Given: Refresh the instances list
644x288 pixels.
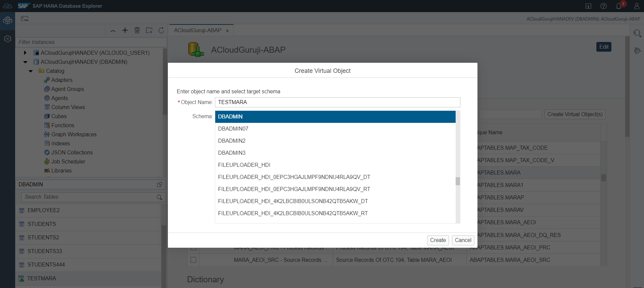Looking at the screenshot, I should (161, 31).
